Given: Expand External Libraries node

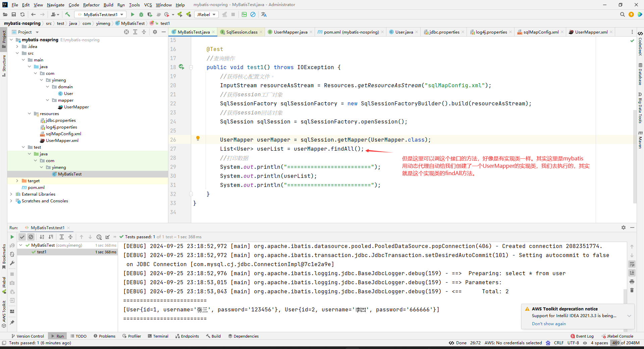Looking at the screenshot, I should [x=11, y=194].
